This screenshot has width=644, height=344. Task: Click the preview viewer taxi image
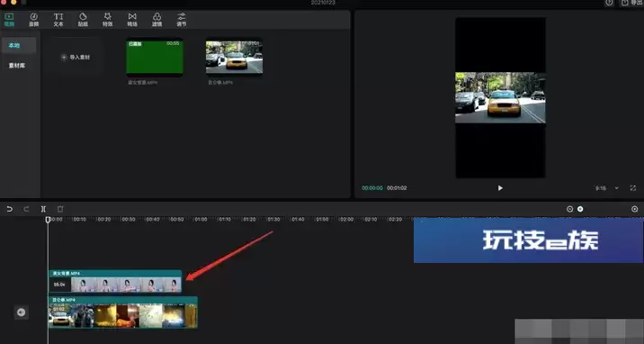point(500,97)
